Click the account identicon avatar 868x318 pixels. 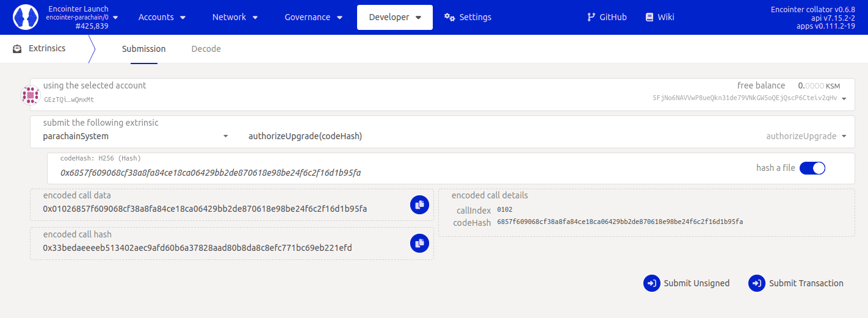(x=31, y=95)
